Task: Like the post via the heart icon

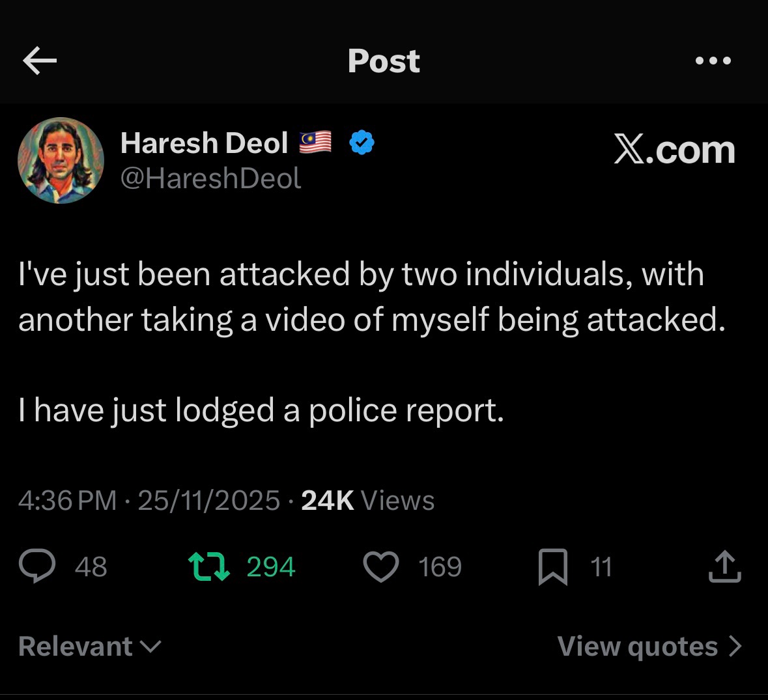Action: pos(380,567)
